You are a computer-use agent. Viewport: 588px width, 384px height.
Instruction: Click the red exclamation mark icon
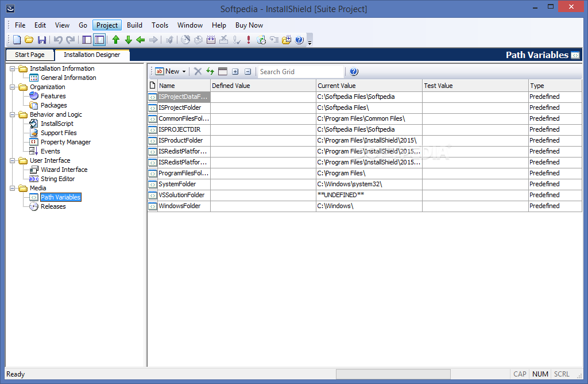click(249, 40)
